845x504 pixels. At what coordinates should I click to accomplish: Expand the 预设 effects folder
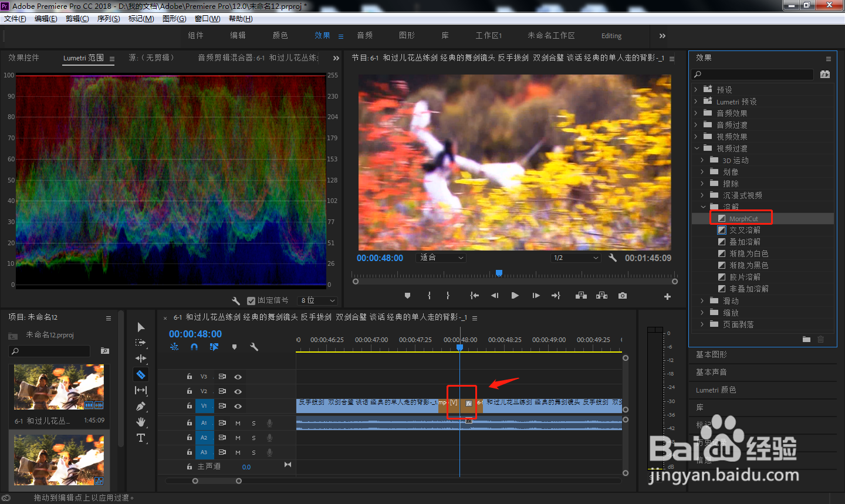[697, 90]
